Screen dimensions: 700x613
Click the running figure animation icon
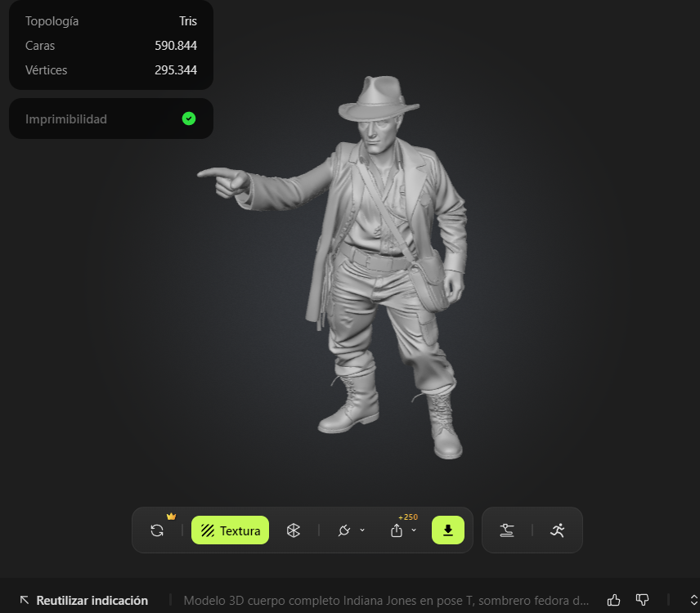click(558, 530)
